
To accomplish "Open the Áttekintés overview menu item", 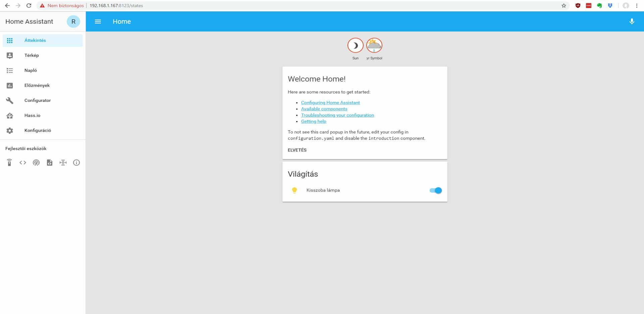I will [43, 40].
